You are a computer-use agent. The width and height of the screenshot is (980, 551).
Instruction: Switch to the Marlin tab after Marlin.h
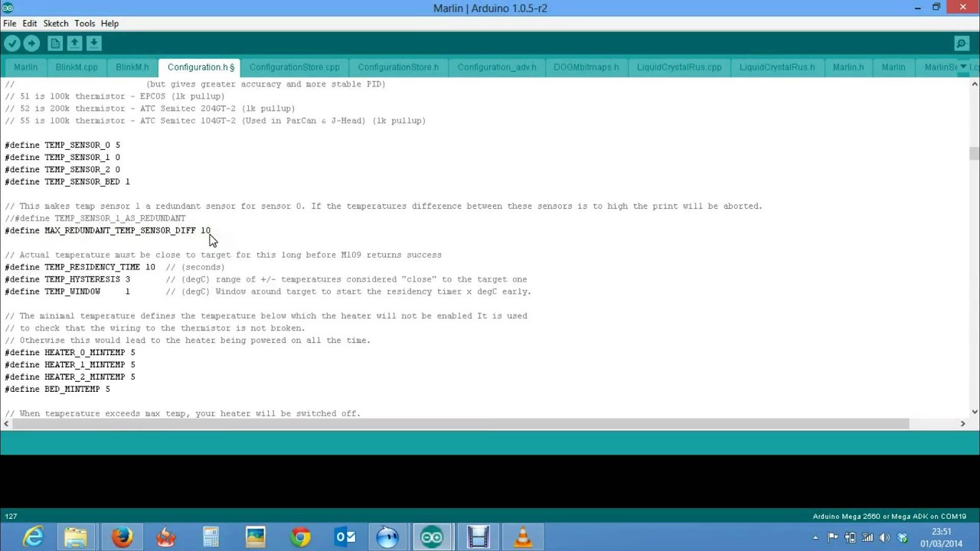893,67
